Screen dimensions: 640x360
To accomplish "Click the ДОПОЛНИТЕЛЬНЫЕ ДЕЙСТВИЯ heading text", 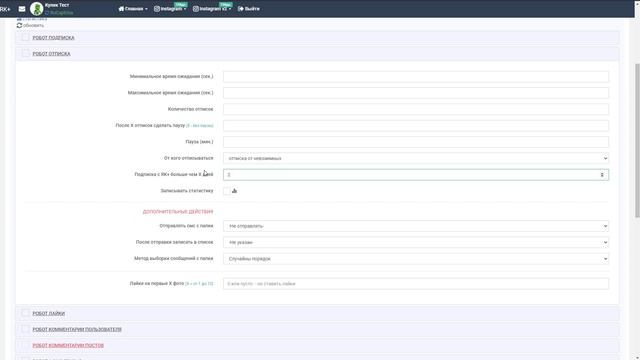I will click(x=178, y=211).
